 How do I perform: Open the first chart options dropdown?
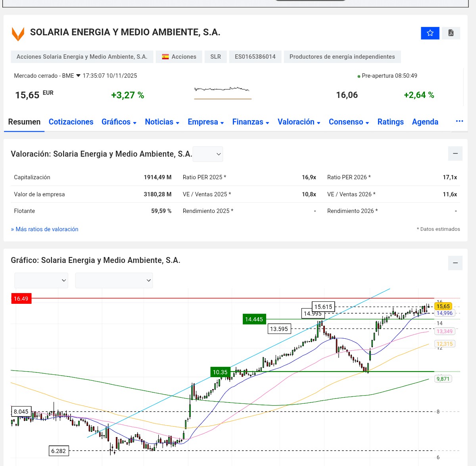click(x=41, y=280)
